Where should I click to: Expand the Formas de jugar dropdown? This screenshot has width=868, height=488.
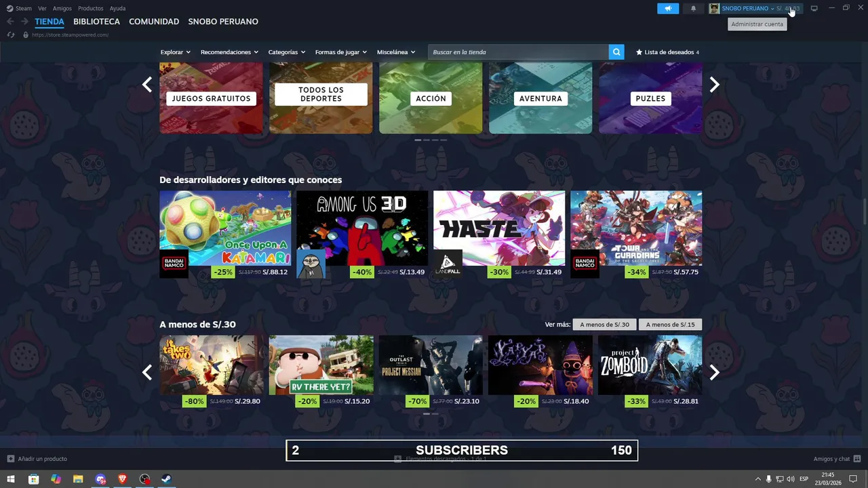coord(341,52)
